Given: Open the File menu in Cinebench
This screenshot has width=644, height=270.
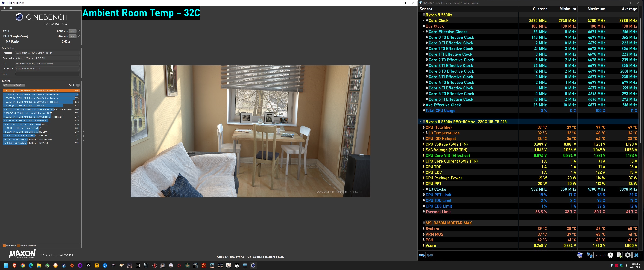Looking at the screenshot, I should tap(3, 8).
